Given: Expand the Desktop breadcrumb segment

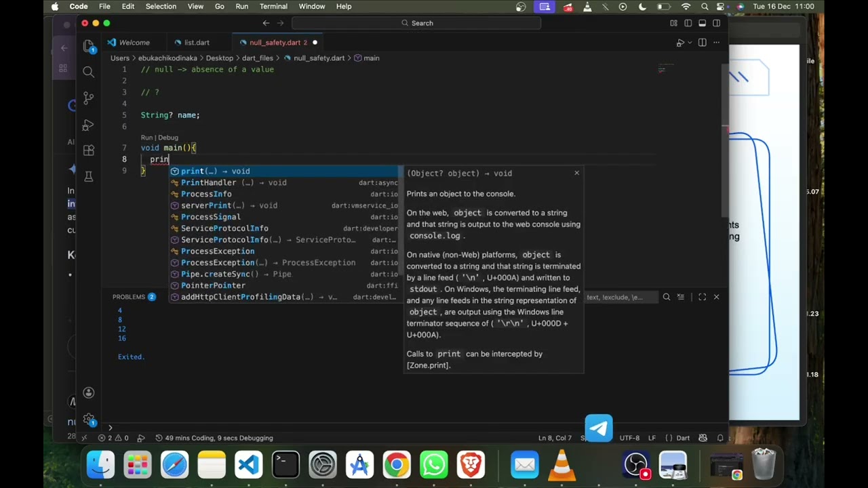Looking at the screenshot, I should [220, 58].
